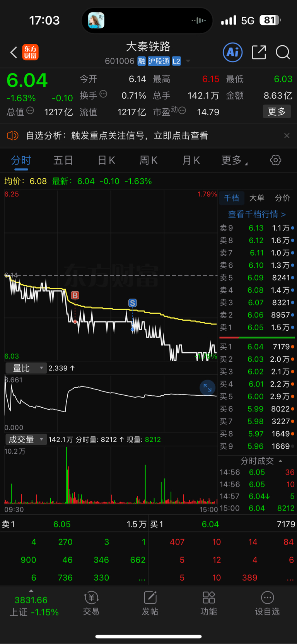Tap the 17:03 status clock
Image resolution: width=297 pixels, height=644 pixels.
[44, 20]
